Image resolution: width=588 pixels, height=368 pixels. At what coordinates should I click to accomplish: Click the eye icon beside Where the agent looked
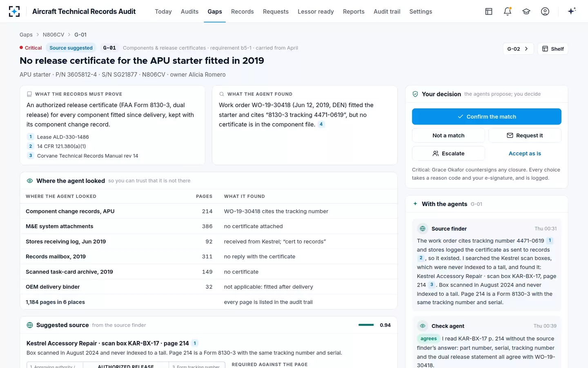[x=30, y=181]
